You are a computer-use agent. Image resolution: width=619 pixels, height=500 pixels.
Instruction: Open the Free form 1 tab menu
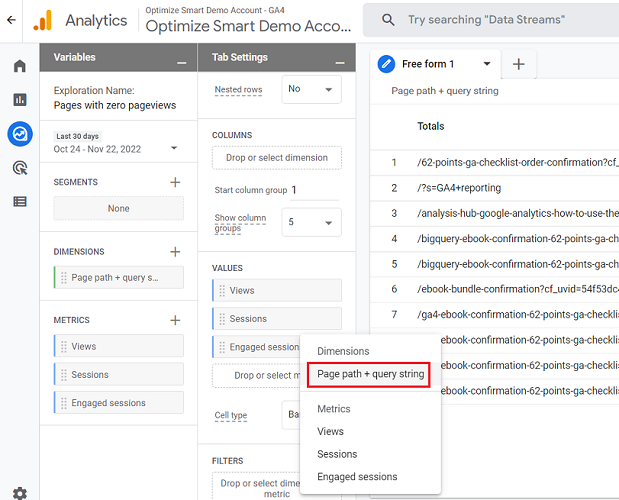click(x=487, y=64)
